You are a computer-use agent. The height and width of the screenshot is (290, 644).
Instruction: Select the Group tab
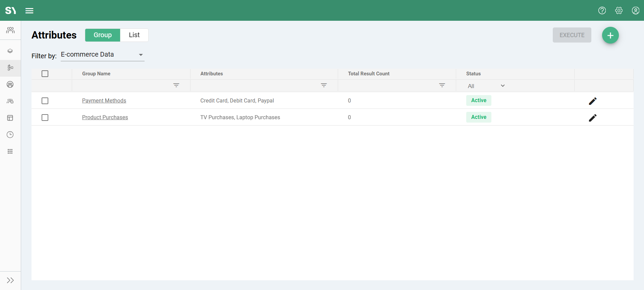pyautogui.click(x=103, y=35)
